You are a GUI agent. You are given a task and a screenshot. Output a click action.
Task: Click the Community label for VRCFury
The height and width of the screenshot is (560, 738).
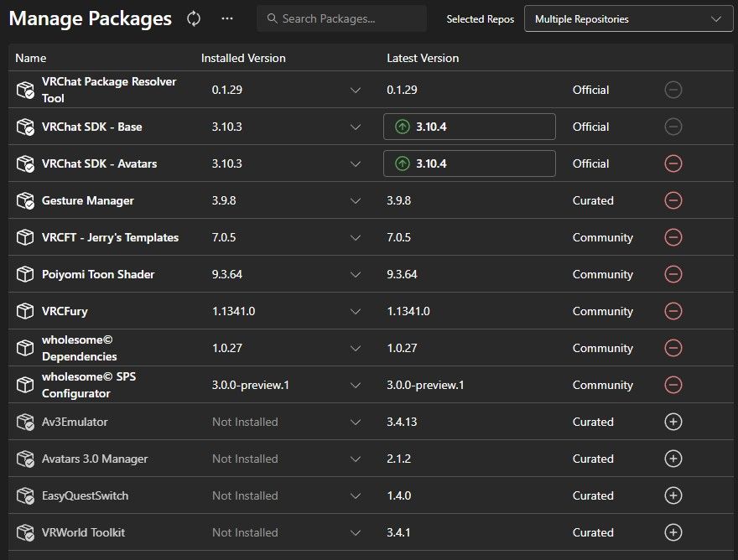pyautogui.click(x=602, y=311)
